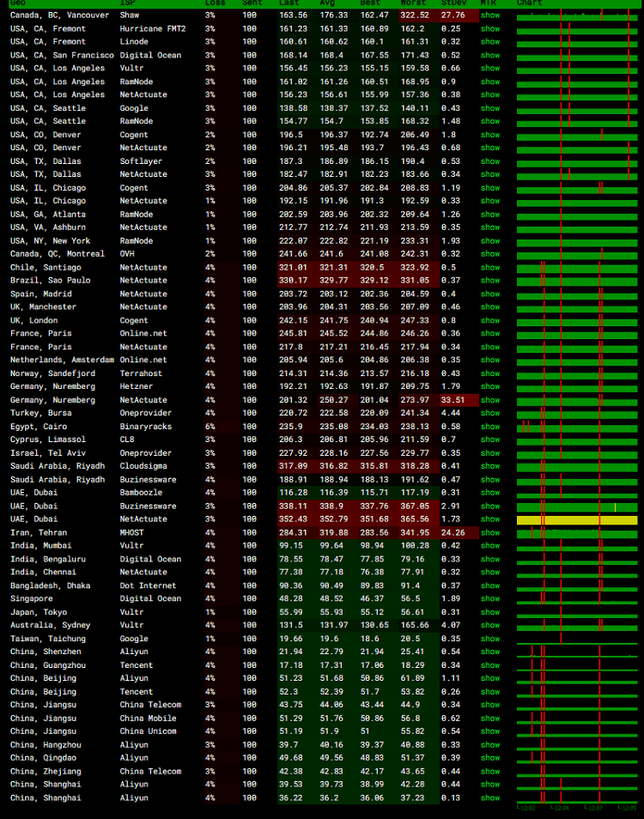Click 'show' for Singapore Digital Ocean row

click(490, 599)
